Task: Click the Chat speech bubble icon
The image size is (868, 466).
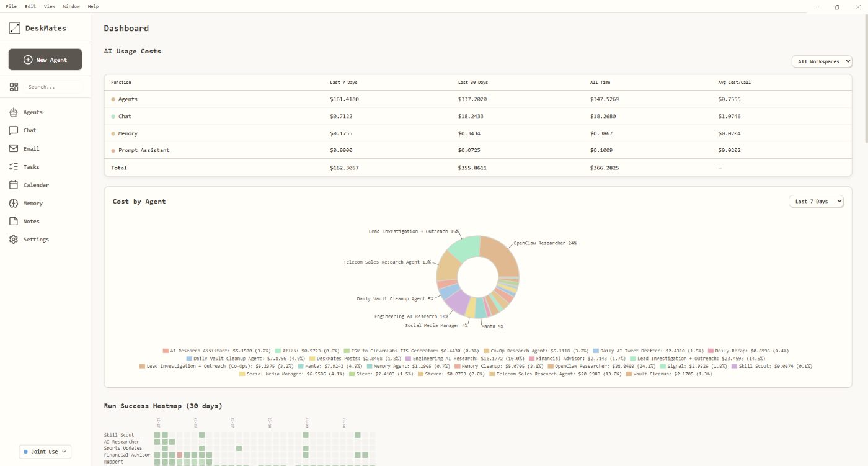Action: pos(14,130)
